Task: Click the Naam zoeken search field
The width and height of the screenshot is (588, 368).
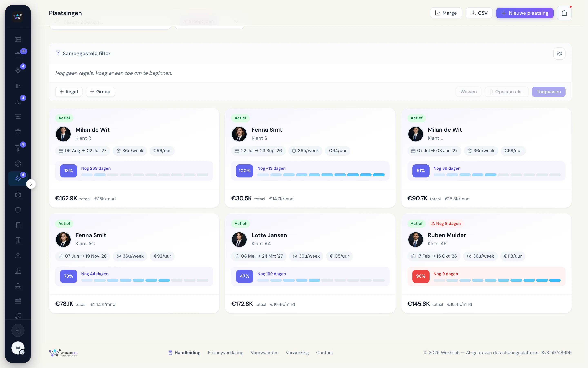Action: (110, 22)
